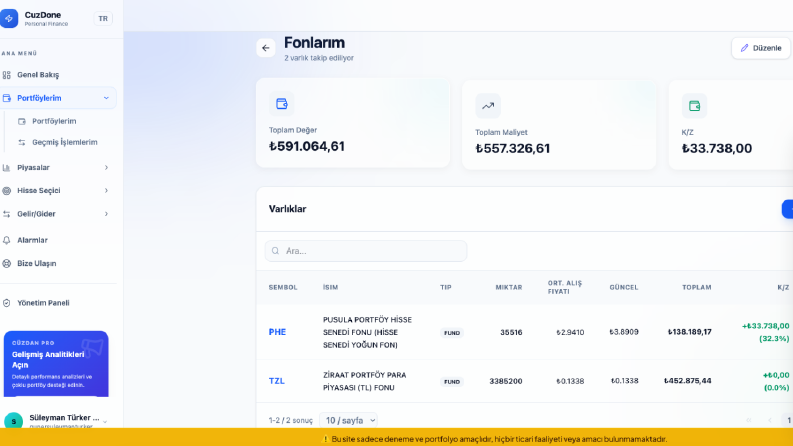This screenshot has width=793, height=446.
Task: Click the K/Z amount ₺33.738,00
Action: (x=717, y=148)
